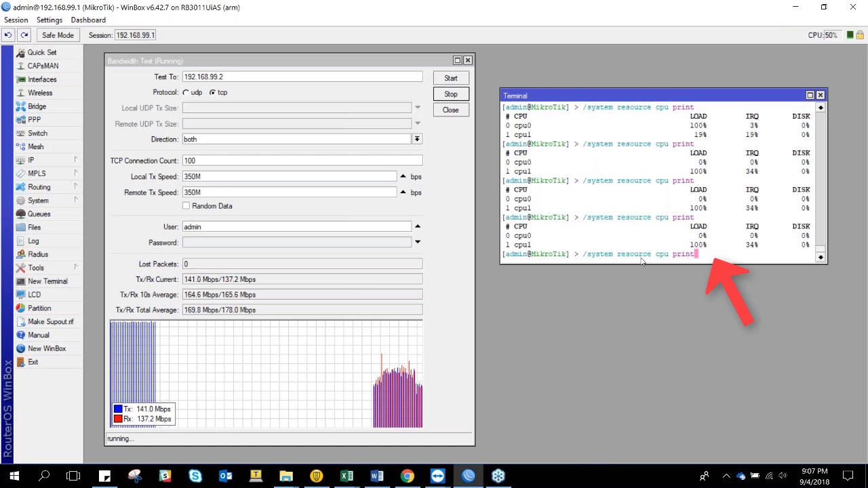Expand the Password field arrow
This screenshot has width=868, height=488.
(417, 242)
